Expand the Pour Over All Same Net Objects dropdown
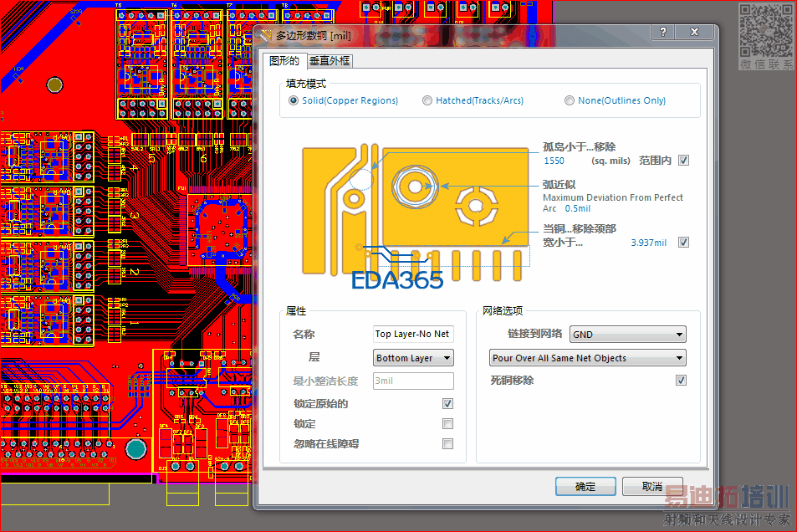The image size is (797, 532). click(x=588, y=358)
